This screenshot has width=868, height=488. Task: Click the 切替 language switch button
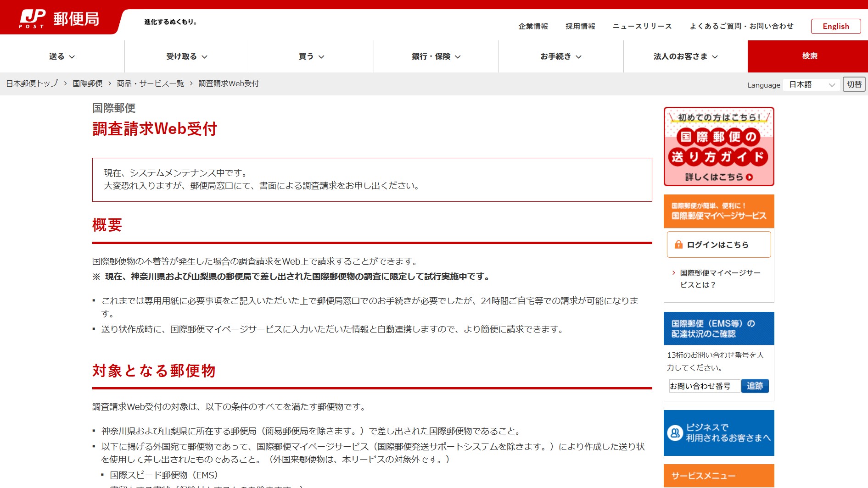coord(854,84)
